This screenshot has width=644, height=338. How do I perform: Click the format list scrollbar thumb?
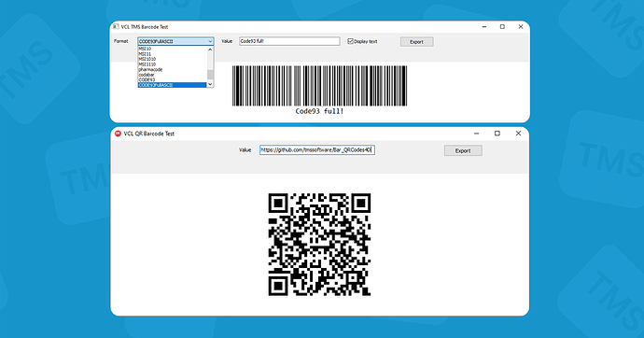[210, 75]
